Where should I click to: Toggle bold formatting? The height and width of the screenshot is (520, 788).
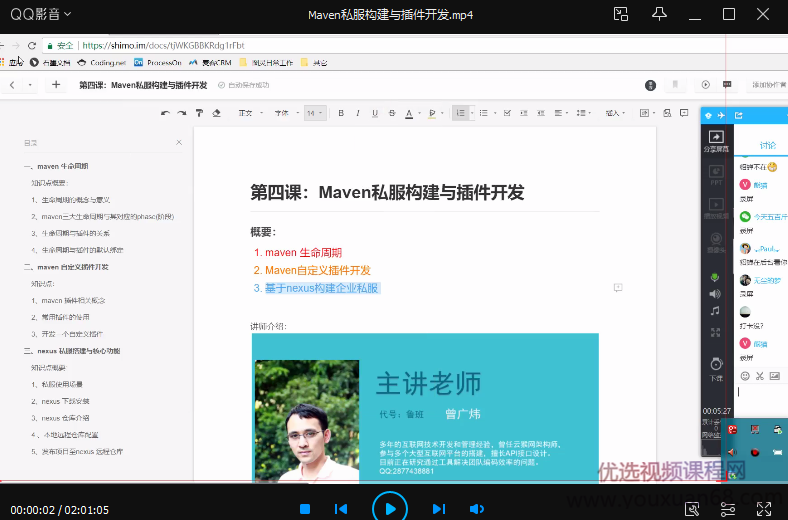pyautogui.click(x=341, y=113)
